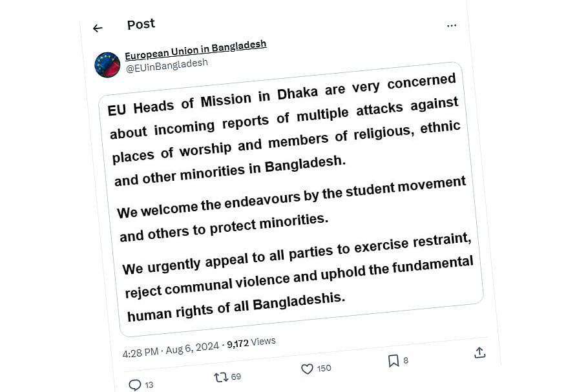Click the bookmark count of 8
This screenshot has width=588, height=392.
click(x=406, y=360)
